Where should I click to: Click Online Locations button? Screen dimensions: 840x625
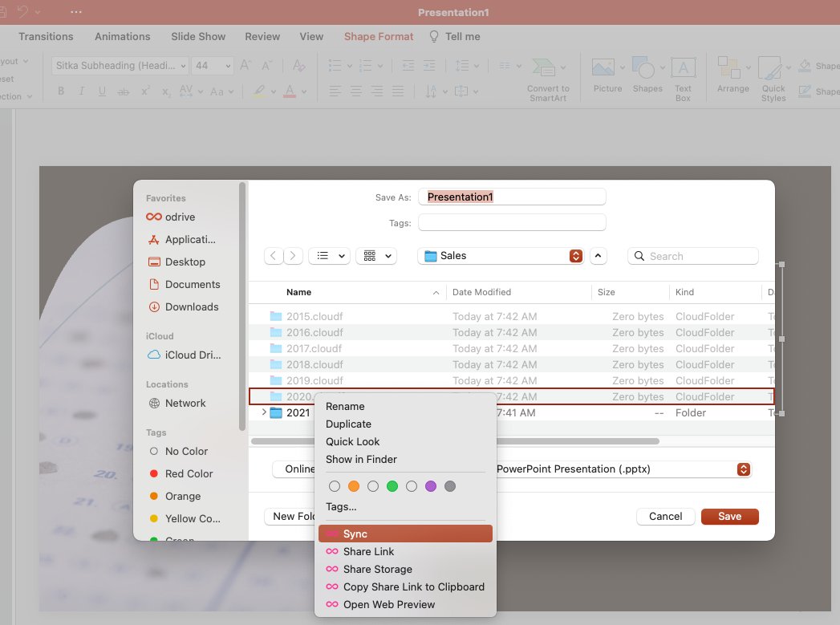click(294, 469)
